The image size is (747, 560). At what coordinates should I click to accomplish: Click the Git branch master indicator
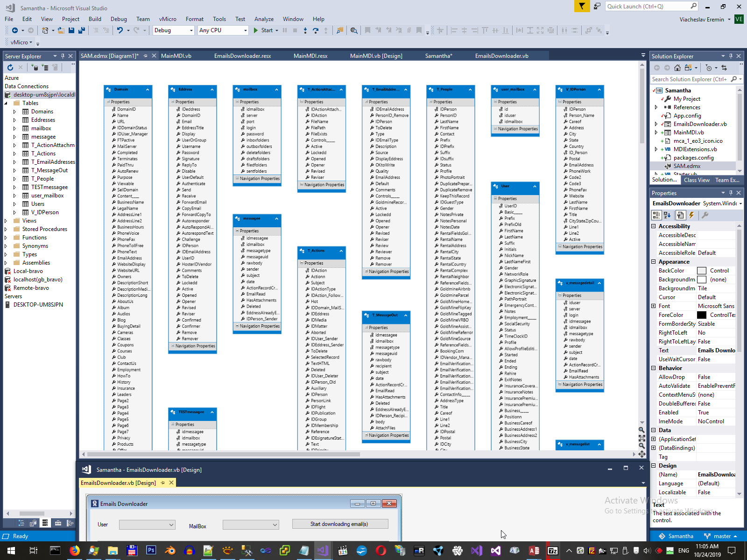pos(720,536)
